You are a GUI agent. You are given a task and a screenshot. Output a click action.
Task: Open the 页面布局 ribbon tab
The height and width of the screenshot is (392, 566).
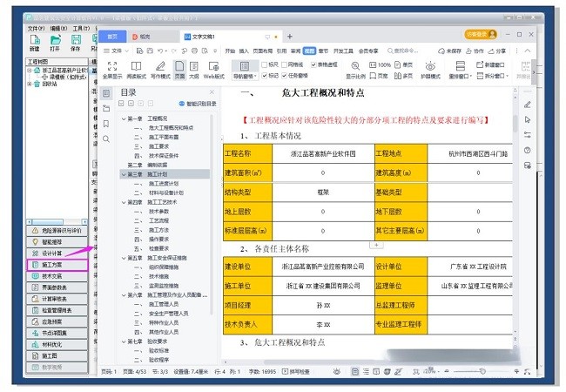tap(262, 51)
